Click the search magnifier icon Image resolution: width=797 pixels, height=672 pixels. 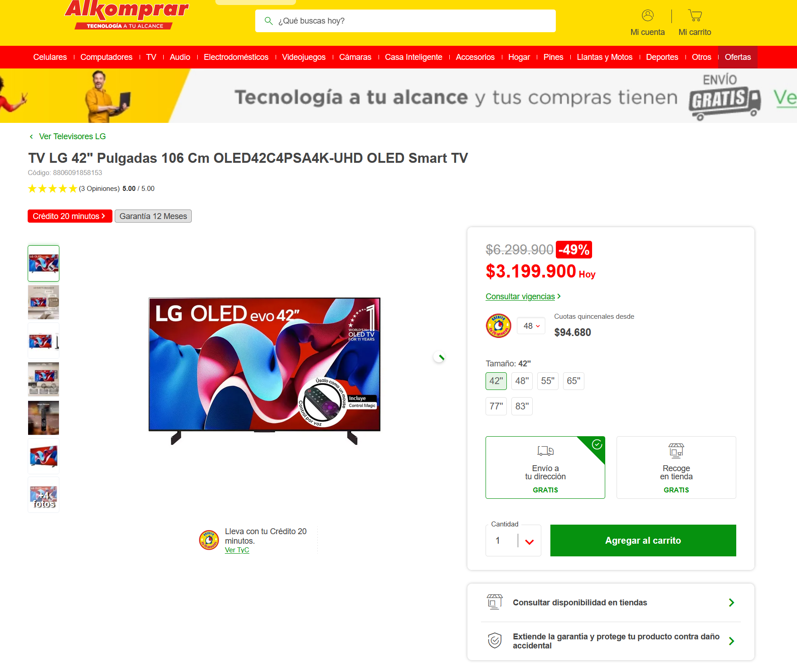pos(268,21)
